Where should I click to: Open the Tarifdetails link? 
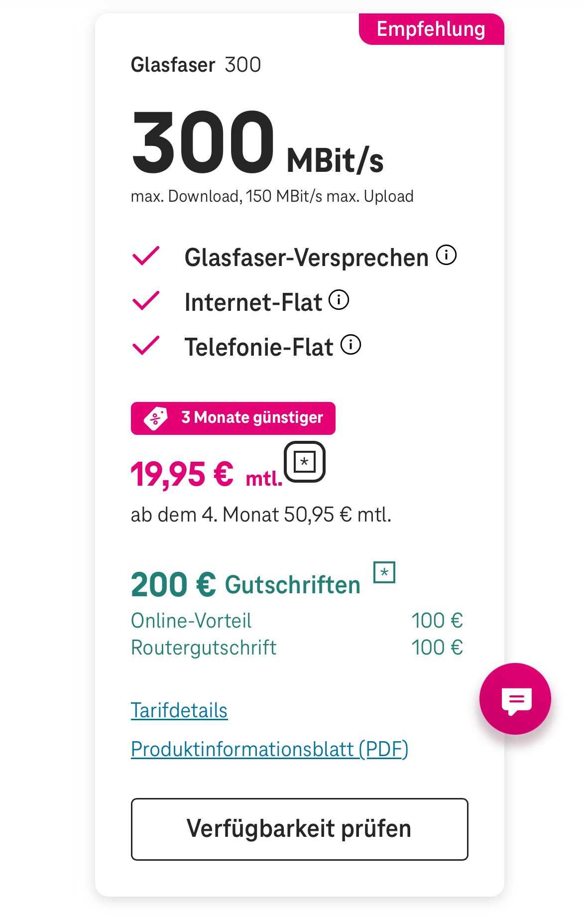(x=179, y=710)
